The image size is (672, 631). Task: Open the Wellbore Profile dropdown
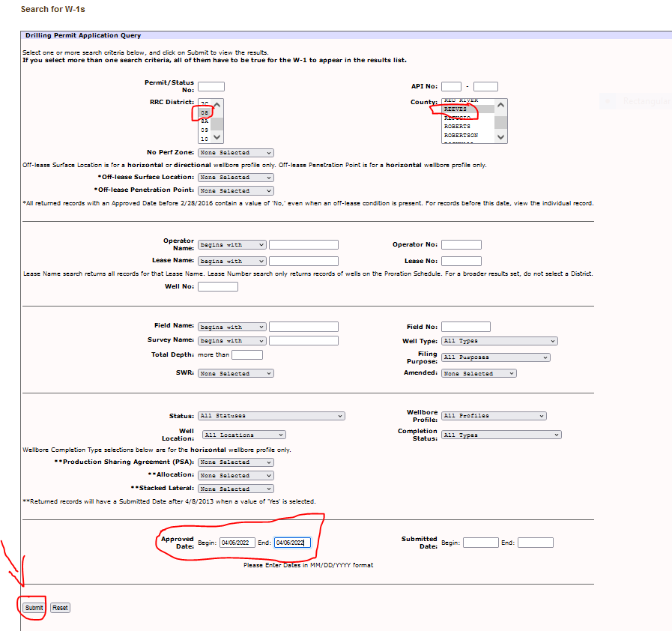[494, 416]
